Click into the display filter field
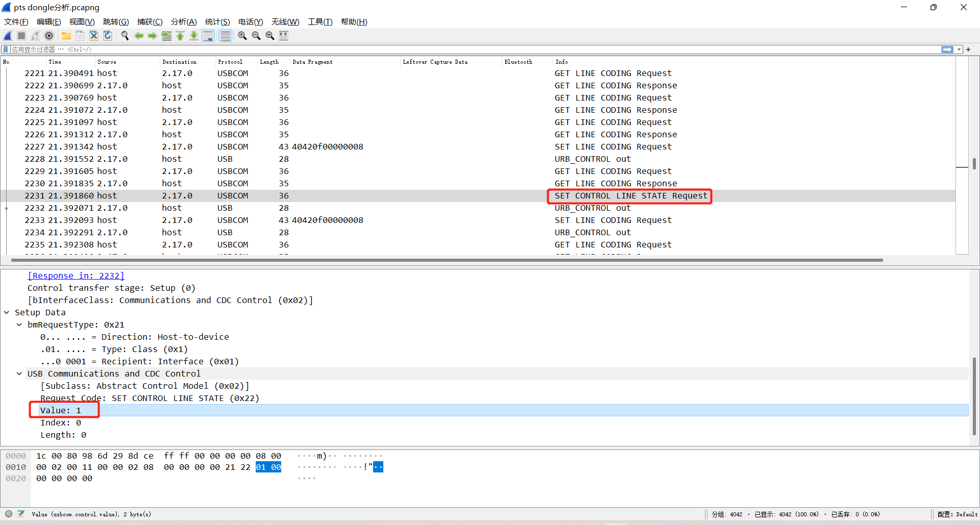This screenshot has height=525, width=980. (x=475, y=49)
